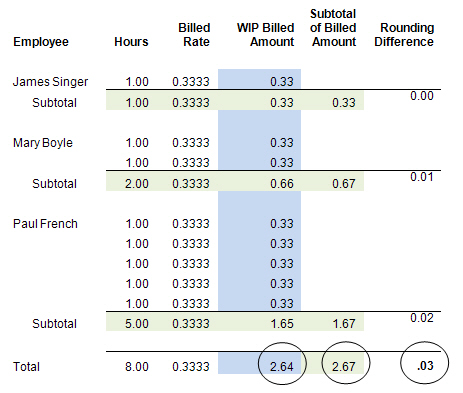Image resolution: width=463 pixels, height=393 pixels.
Task: Click the WIP Billed Amount header
Action: pos(265,35)
